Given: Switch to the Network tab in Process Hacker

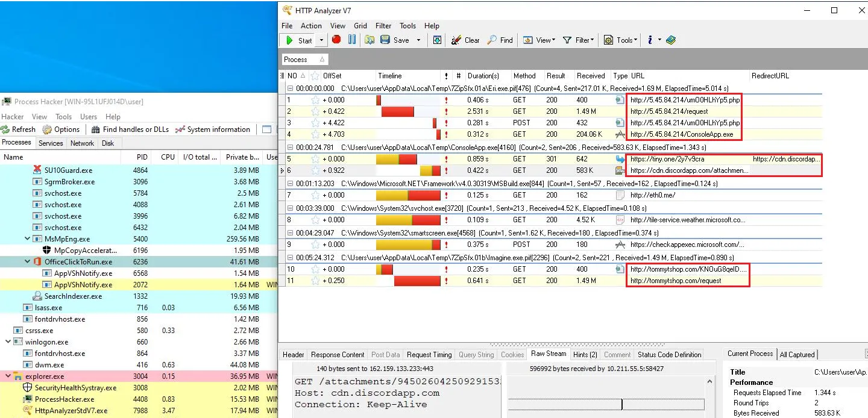Looking at the screenshot, I should coord(82,143).
